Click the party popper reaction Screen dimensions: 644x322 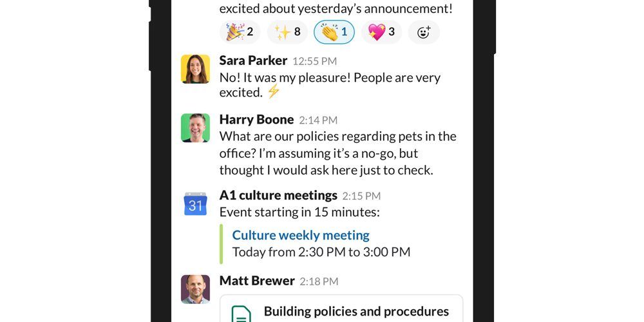(240, 32)
